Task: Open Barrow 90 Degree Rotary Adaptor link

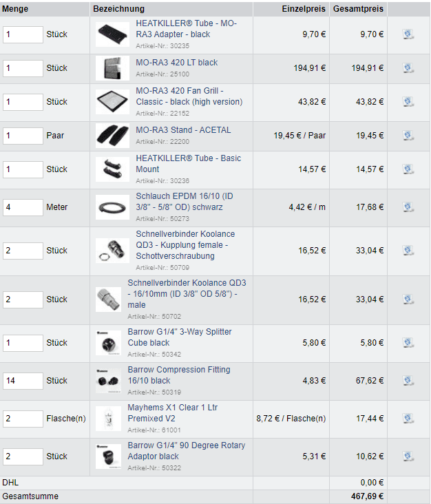Action: (x=186, y=451)
